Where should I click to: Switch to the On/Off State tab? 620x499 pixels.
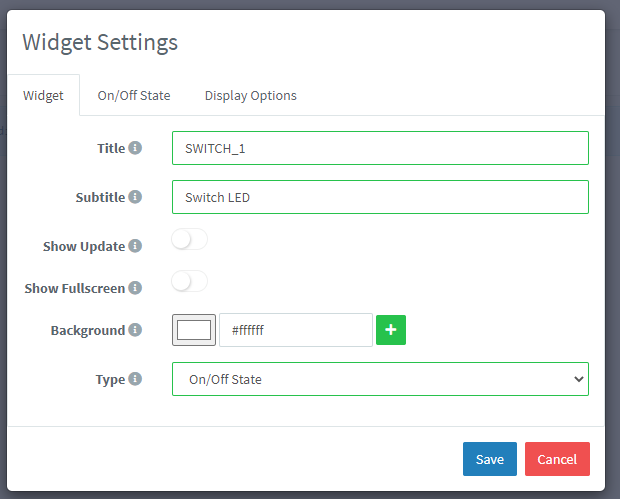click(x=134, y=96)
